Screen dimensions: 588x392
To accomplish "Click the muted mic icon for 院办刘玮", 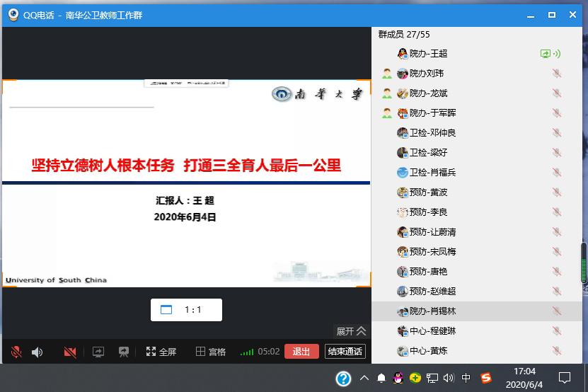I will 557,74.
